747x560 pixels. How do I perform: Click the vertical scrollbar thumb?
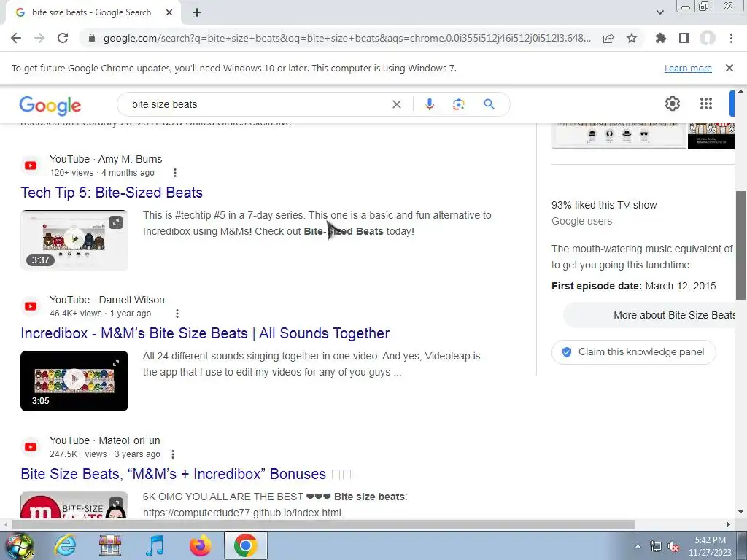pos(740,245)
